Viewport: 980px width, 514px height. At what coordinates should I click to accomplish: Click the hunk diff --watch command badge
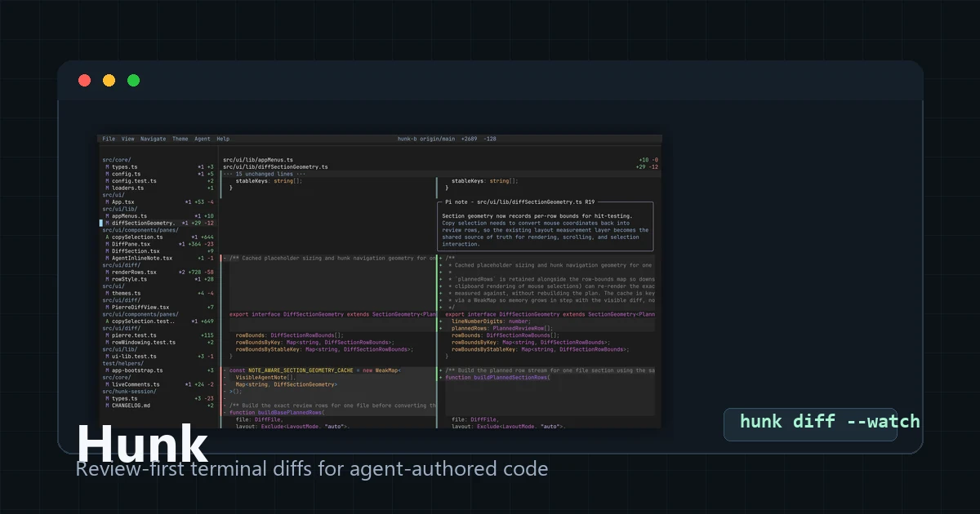pyautogui.click(x=810, y=424)
